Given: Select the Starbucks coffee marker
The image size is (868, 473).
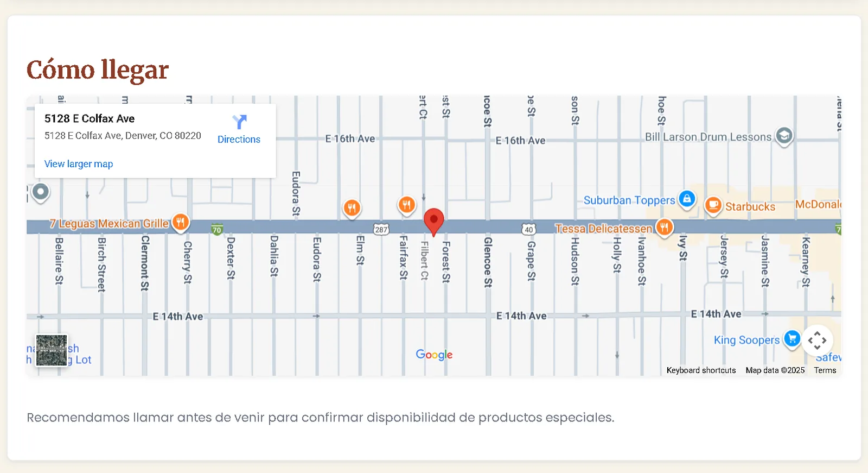Looking at the screenshot, I should click(x=713, y=206).
